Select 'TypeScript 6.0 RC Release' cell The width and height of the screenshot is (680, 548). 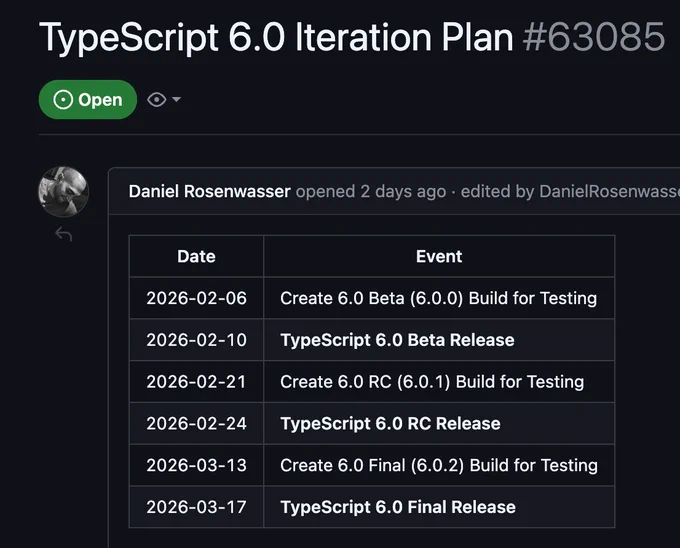click(439, 423)
